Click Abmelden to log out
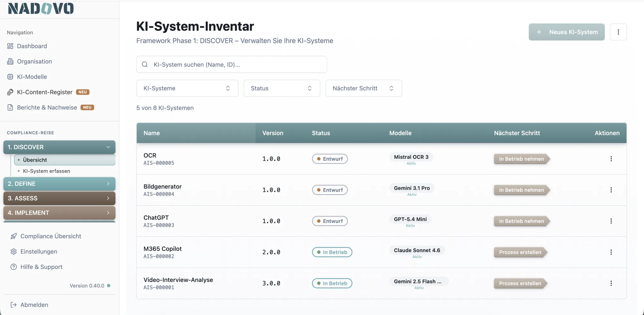644x315 pixels. tap(34, 305)
